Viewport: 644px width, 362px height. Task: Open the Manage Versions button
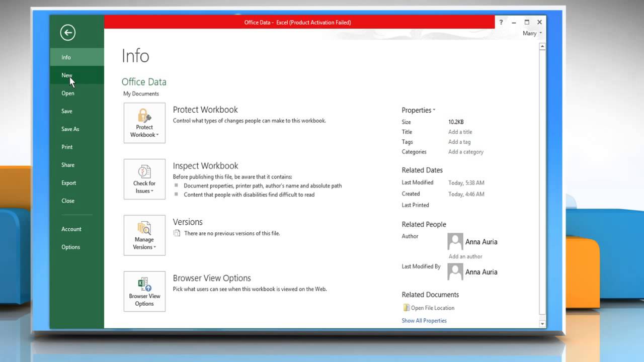(144, 235)
